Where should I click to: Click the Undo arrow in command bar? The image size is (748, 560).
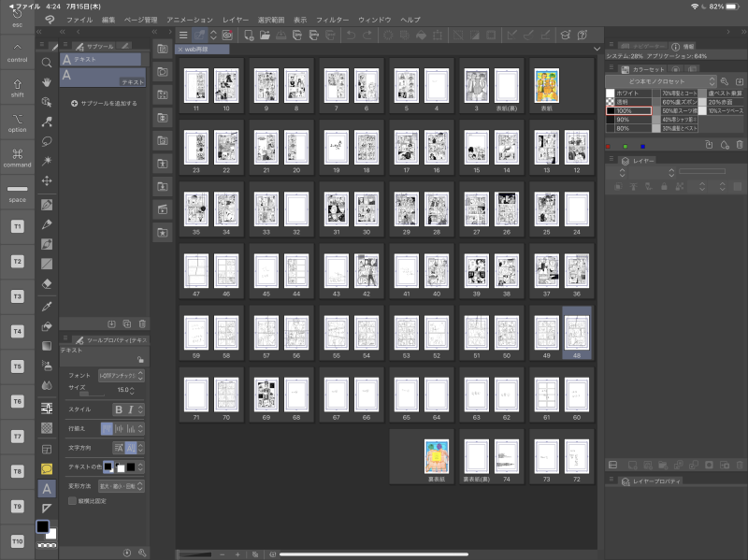351,36
